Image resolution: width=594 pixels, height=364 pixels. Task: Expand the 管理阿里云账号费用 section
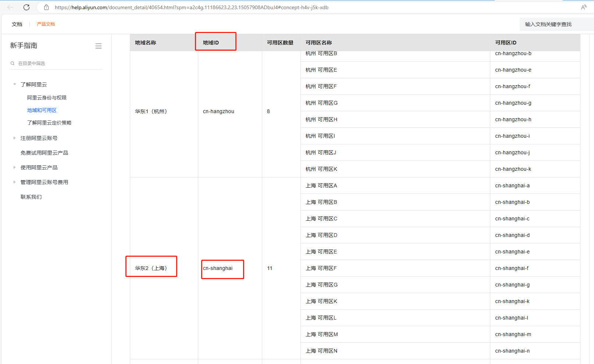(15, 182)
